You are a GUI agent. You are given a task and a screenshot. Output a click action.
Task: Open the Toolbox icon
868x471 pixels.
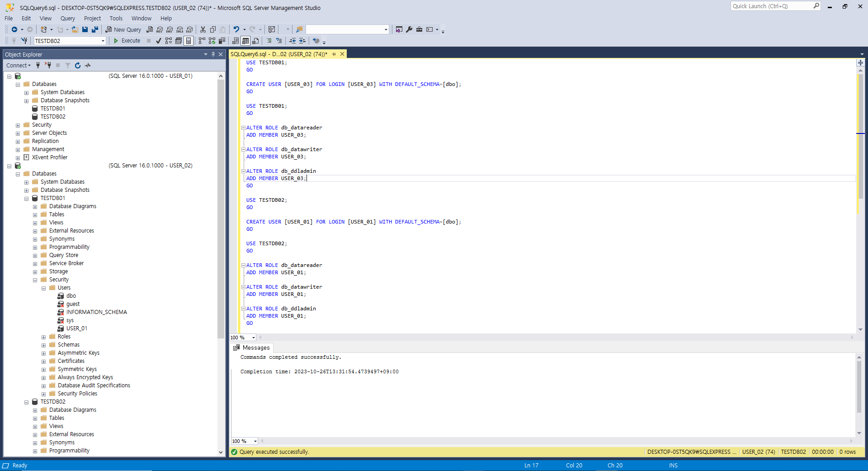pyautogui.click(x=420, y=29)
